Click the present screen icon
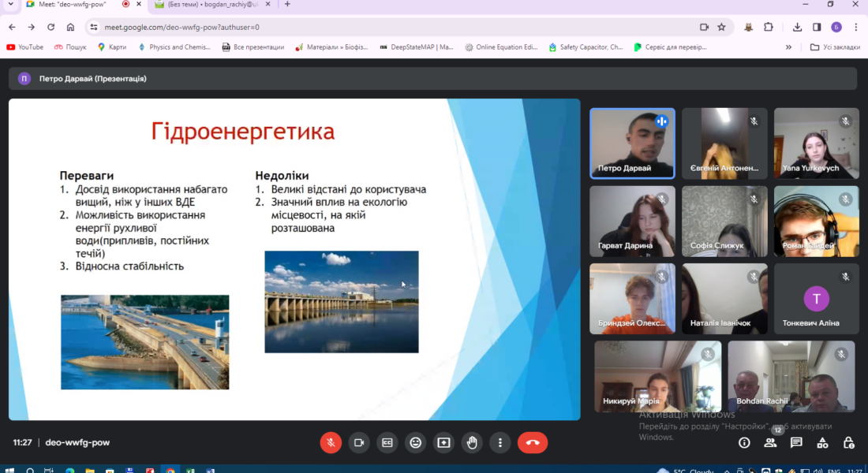868x473 pixels. [444, 442]
